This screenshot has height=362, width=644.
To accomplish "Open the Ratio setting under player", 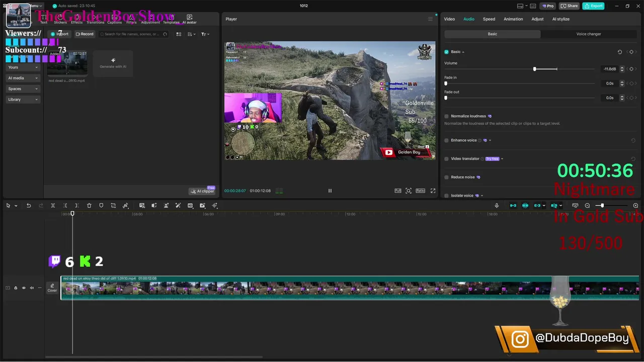I will 420,191.
